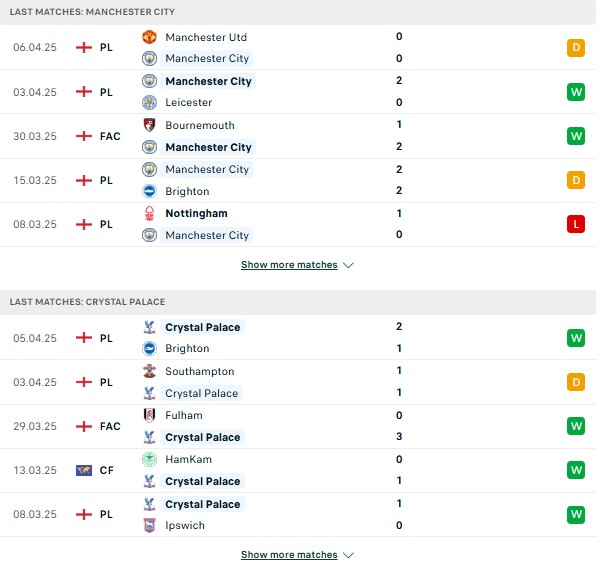This screenshot has height=577, width=600.
Task: Open the Brighton team name in Palace section
Action: click(187, 349)
